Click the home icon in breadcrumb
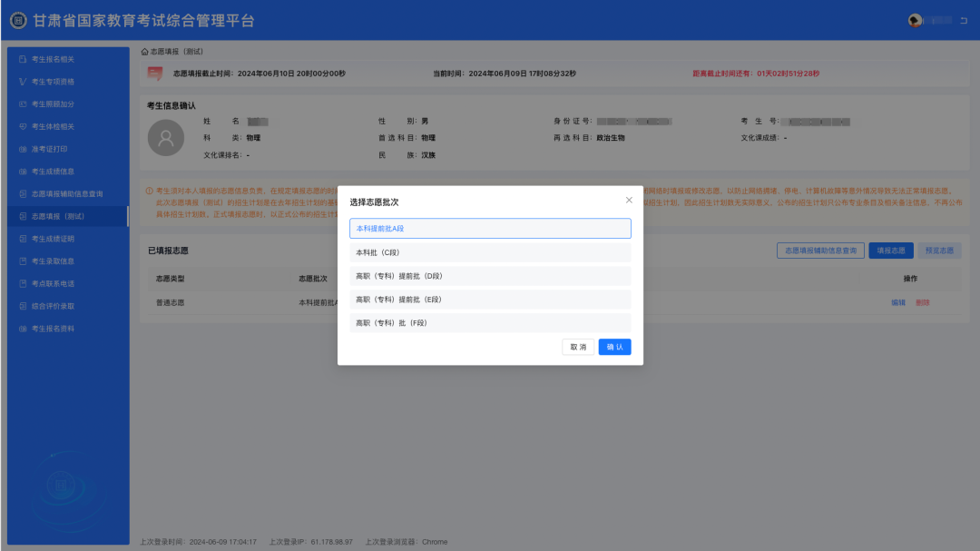 tap(144, 52)
